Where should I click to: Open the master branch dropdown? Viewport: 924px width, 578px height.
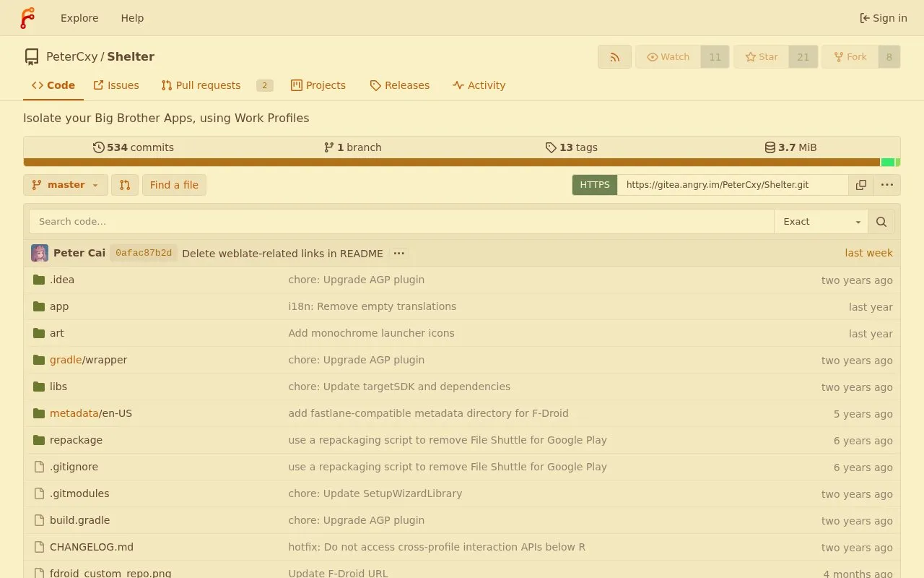click(x=66, y=185)
